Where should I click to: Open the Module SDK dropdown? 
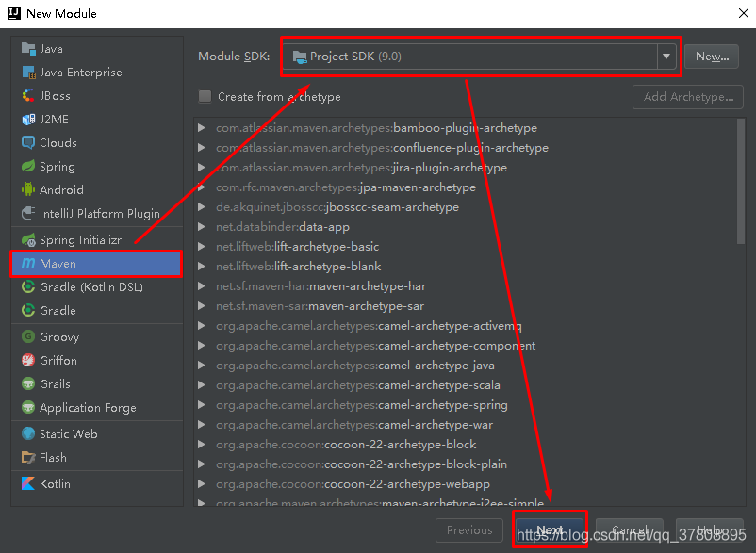coord(666,57)
